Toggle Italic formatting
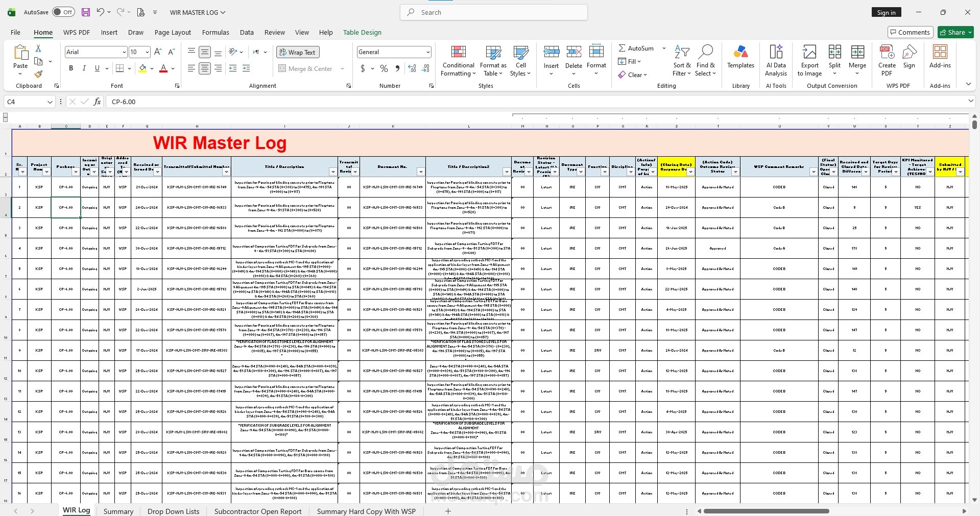Image resolution: width=980 pixels, height=516 pixels. click(x=84, y=68)
